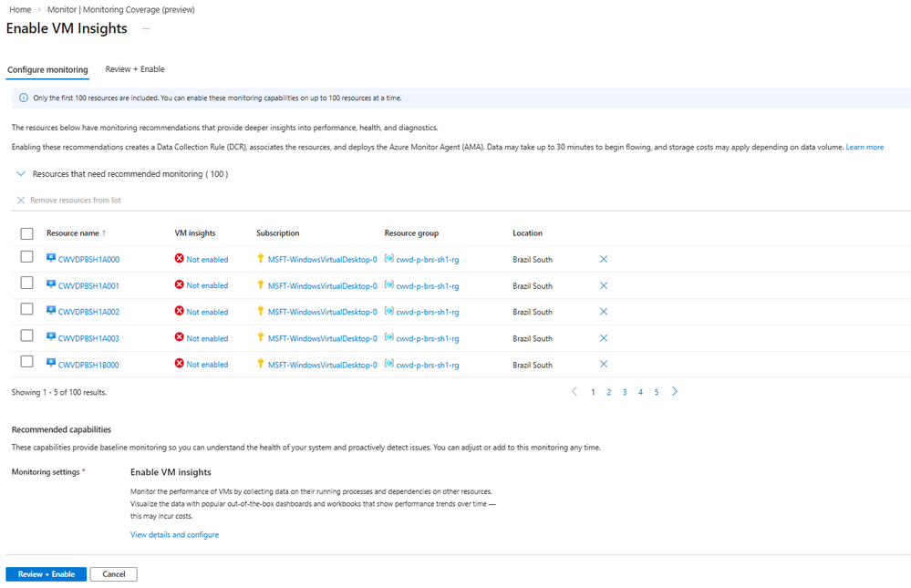Check the box for CWVDPBSH1A003

tap(26, 335)
